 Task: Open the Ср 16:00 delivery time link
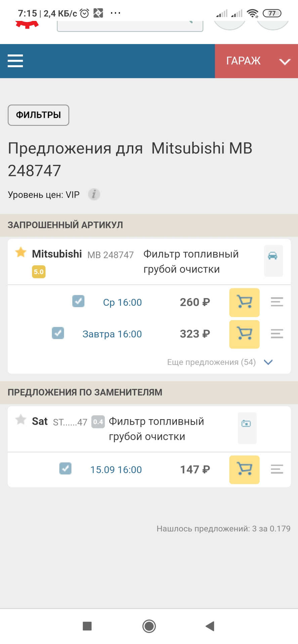pos(122,303)
